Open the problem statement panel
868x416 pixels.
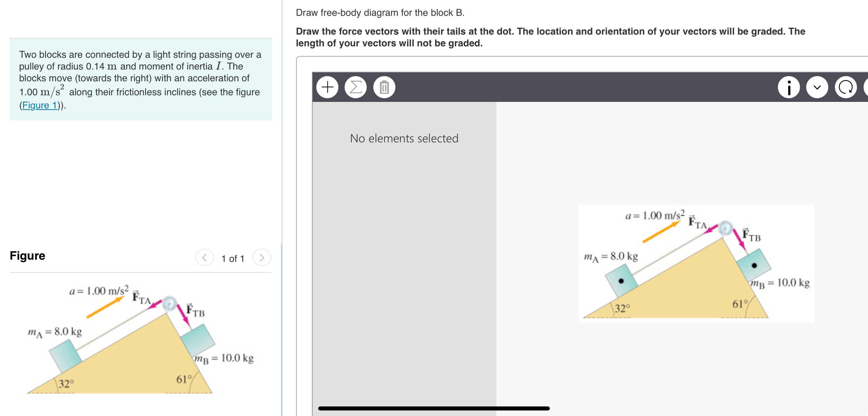click(140, 79)
